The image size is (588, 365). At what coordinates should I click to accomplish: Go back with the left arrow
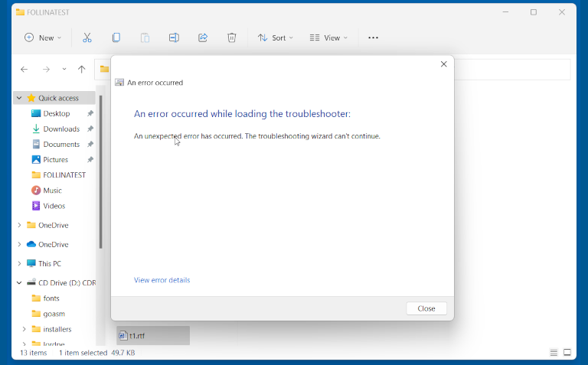coord(24,70)
